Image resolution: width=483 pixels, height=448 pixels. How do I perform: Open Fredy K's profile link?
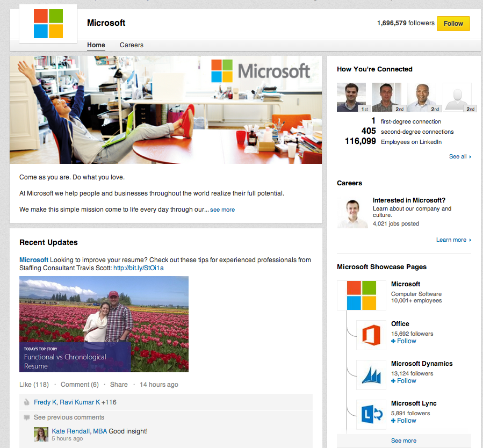point(45,402)
